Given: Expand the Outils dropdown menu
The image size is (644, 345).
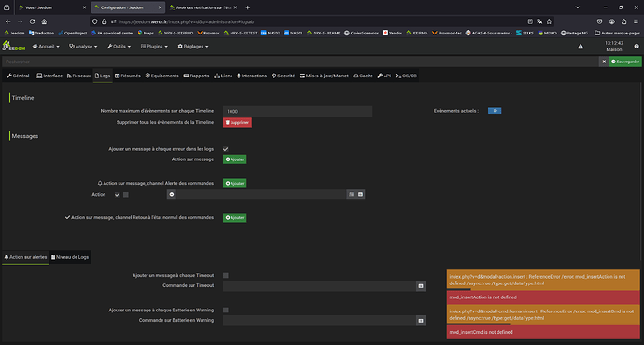Looking at the screenshot, I should click(x=119, y=47).
